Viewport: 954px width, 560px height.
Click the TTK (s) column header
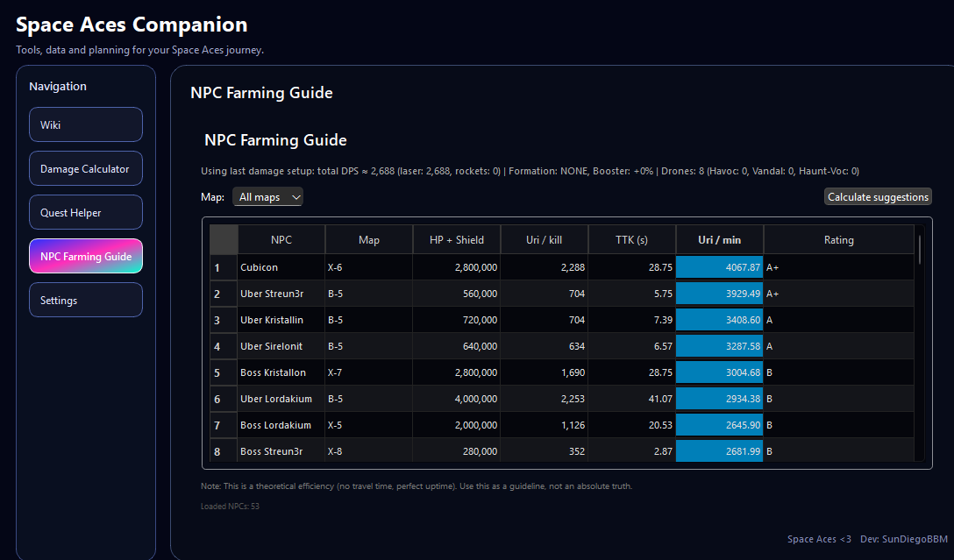[x=631, y=239]
